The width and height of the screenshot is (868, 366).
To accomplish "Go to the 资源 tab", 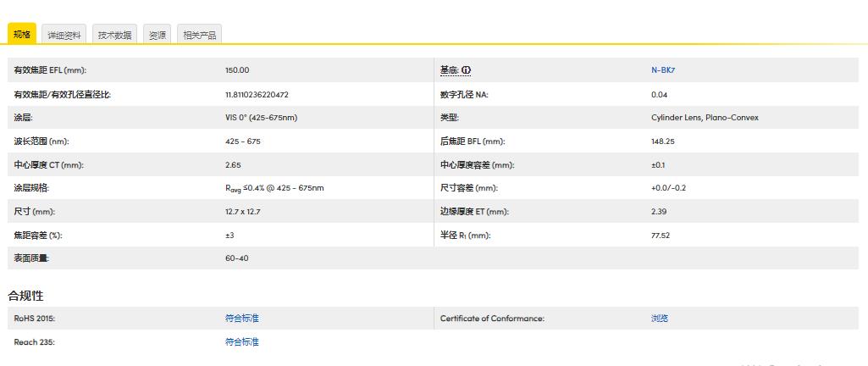I will 158,35.
